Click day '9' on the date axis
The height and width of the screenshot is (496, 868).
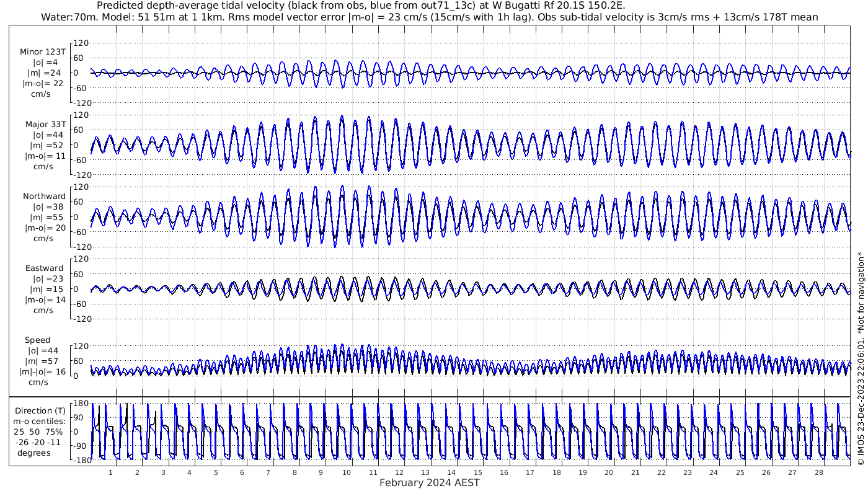[x=321, y=472]
